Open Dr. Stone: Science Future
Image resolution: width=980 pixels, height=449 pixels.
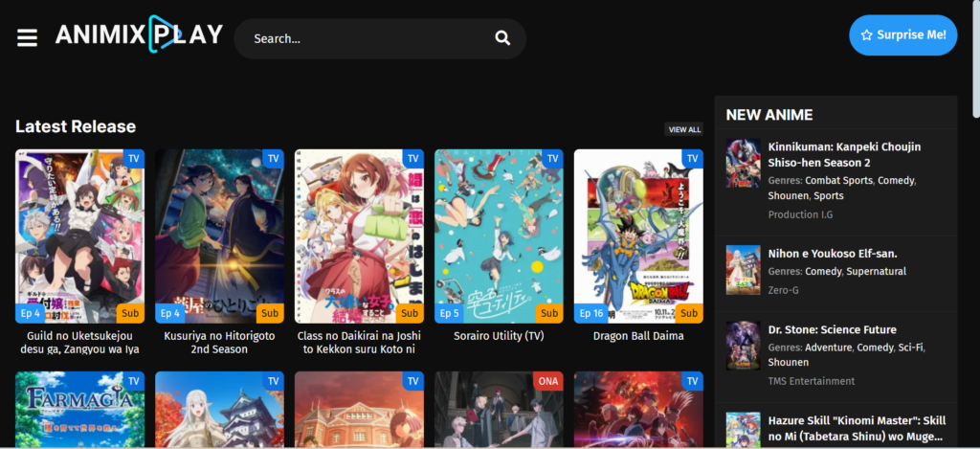[833, 329]
